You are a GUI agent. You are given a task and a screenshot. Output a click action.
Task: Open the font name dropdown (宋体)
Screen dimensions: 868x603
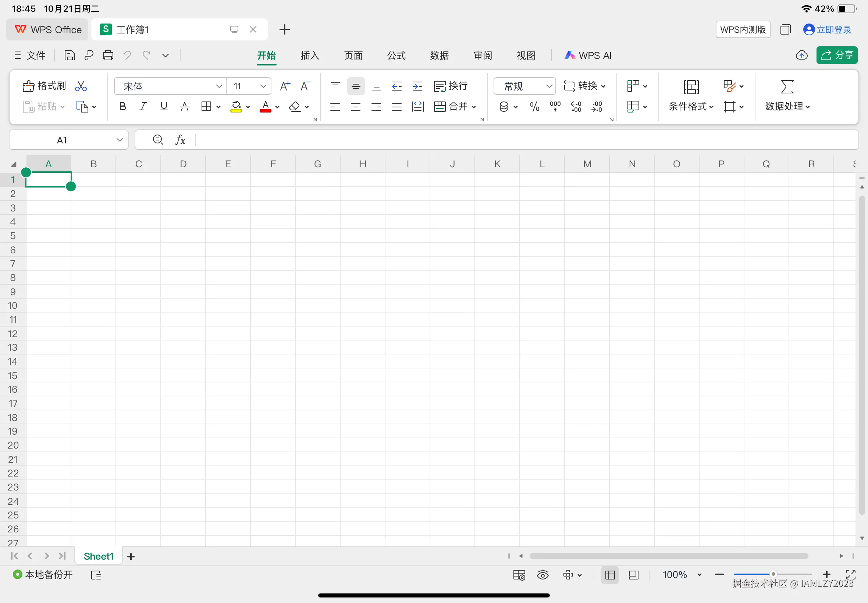[170, 86]
